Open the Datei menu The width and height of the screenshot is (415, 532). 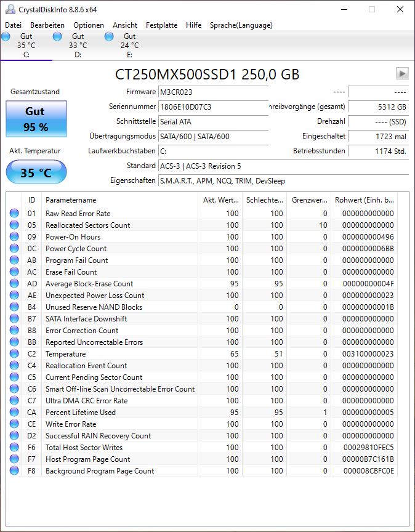[13, 25]
